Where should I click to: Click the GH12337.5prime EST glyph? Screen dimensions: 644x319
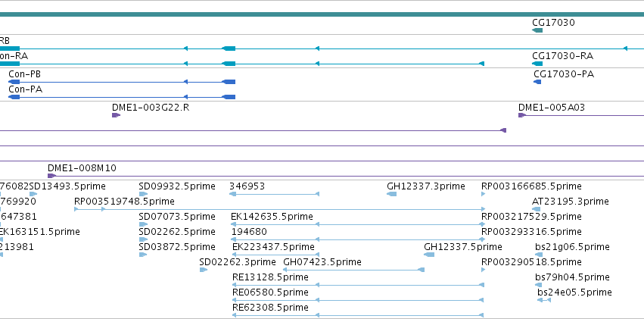tap(429, 255)
